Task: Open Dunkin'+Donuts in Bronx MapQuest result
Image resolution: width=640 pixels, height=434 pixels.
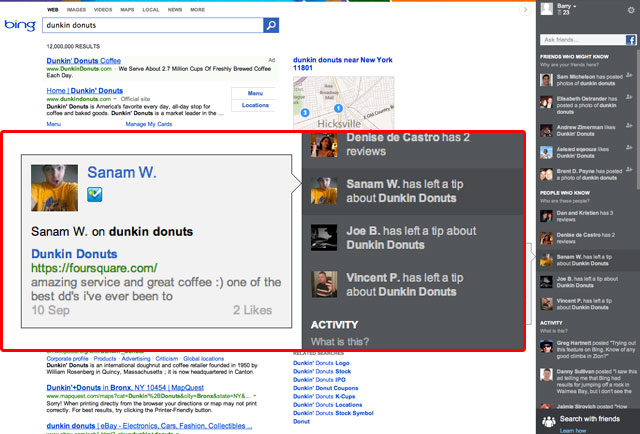Action: (125, 387)
